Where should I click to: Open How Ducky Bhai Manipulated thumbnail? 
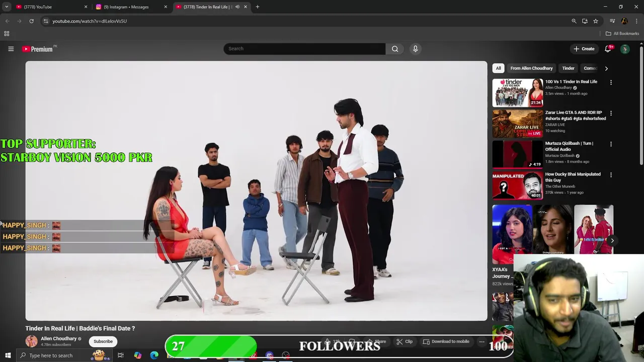[x=518, y=186]
